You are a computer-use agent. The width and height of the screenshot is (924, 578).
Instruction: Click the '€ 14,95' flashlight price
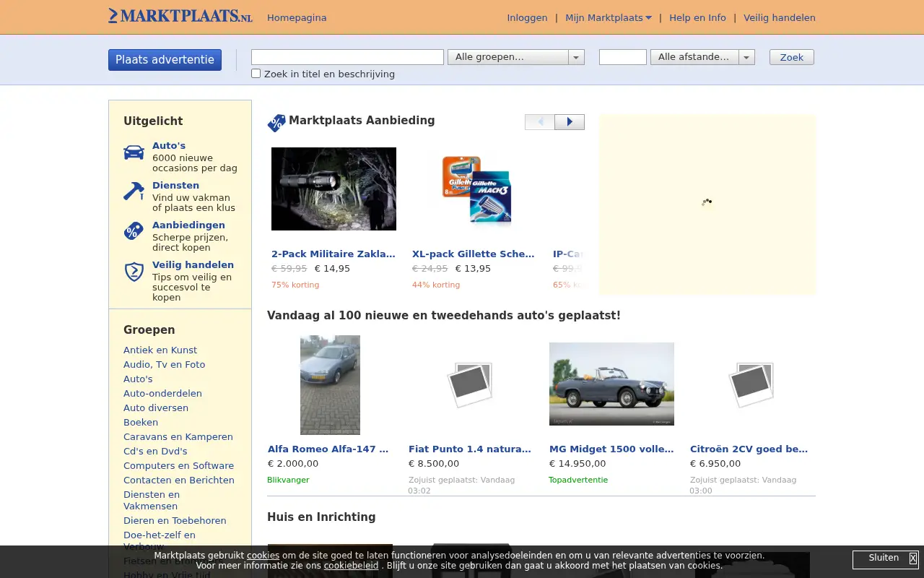point(332,269)
